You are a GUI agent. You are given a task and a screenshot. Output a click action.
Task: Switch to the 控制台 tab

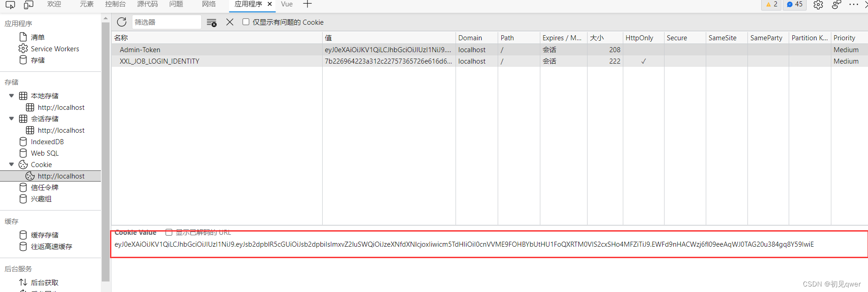(x=115, y=4)
